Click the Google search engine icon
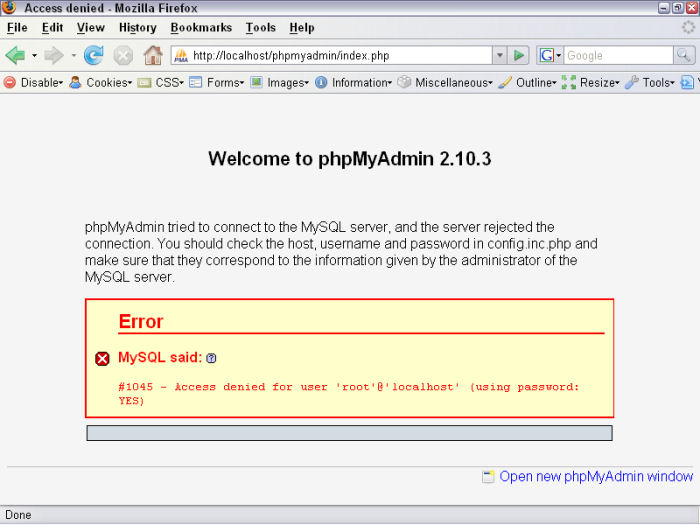 tap(546, 55)
